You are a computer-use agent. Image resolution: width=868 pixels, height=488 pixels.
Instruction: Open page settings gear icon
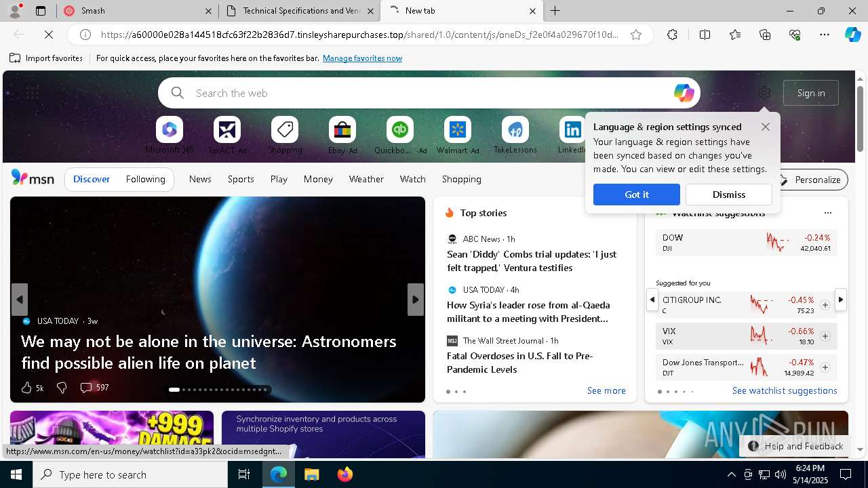point(764,93)
